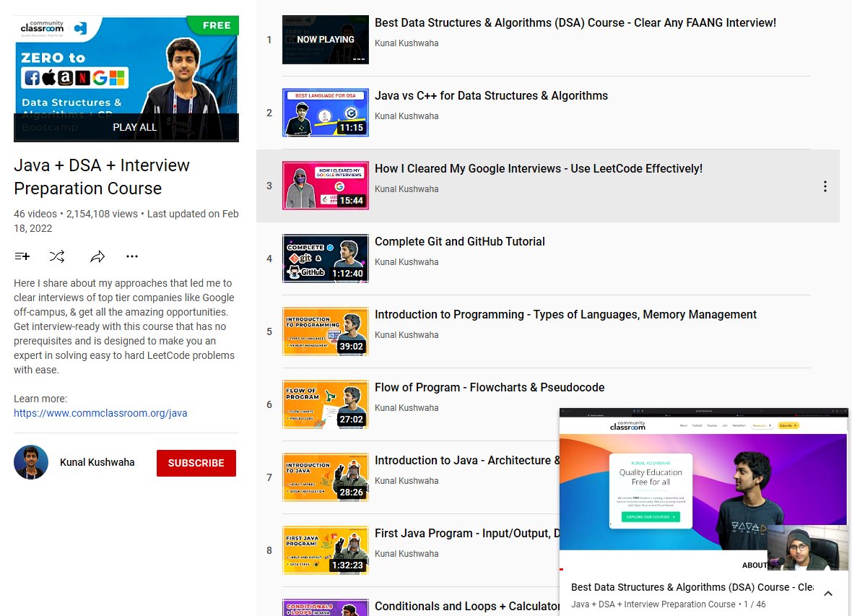Image resolution: width=852 pixels, height=616 pixels.
Task: Open the Introduction to Java thumbnail
Action: coord(326,477)
